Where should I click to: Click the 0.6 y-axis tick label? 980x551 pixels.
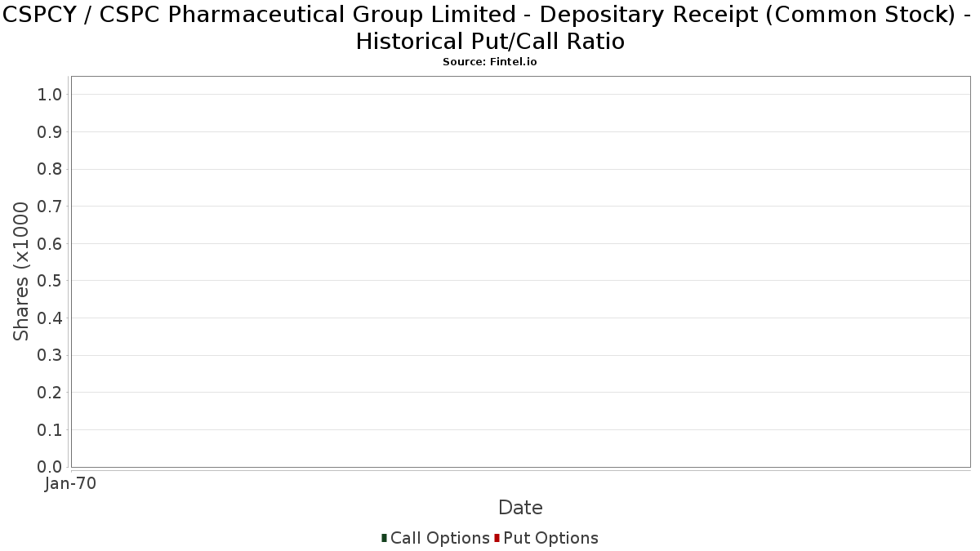pos(50,244)
